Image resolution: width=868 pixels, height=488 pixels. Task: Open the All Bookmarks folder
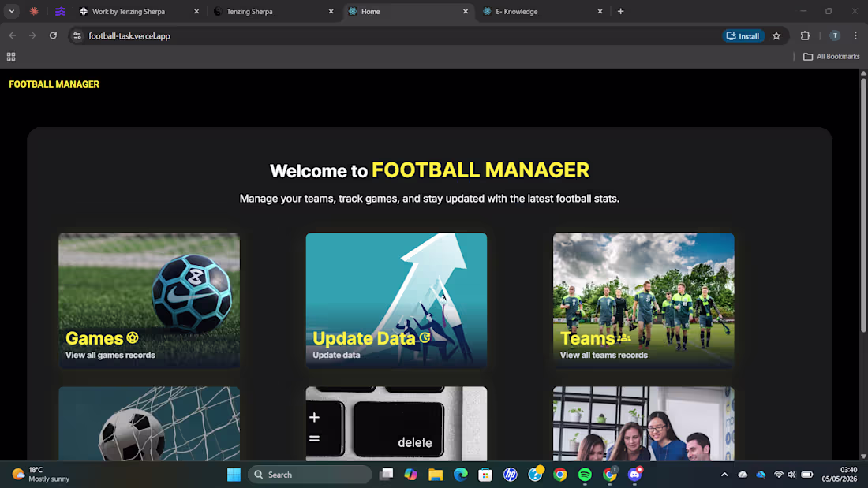(832, 57)
